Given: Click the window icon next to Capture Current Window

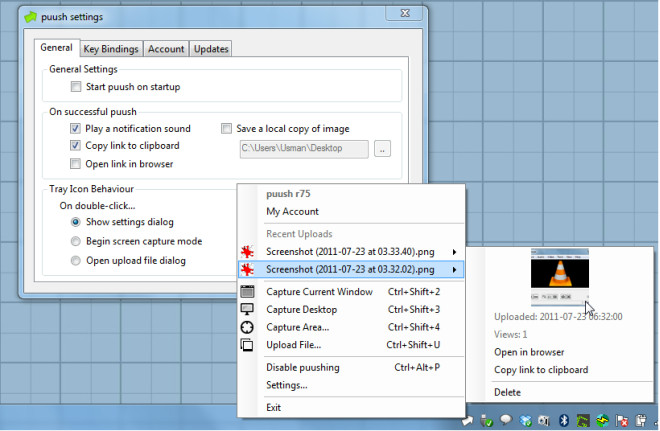Looking at the screenshot, I should click(247, 291).
